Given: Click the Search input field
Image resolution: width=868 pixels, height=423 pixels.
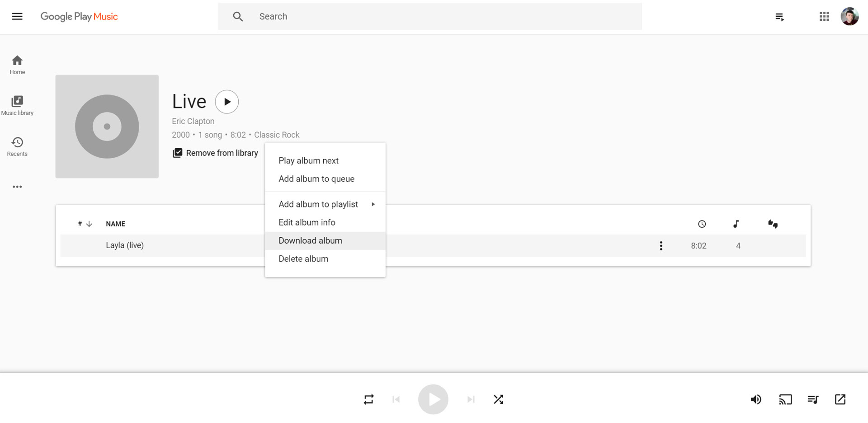Looking at the screenshot, I should [429, 17].
